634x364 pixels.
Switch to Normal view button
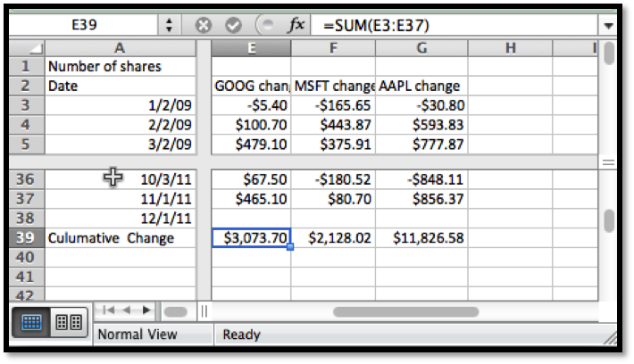30,323
